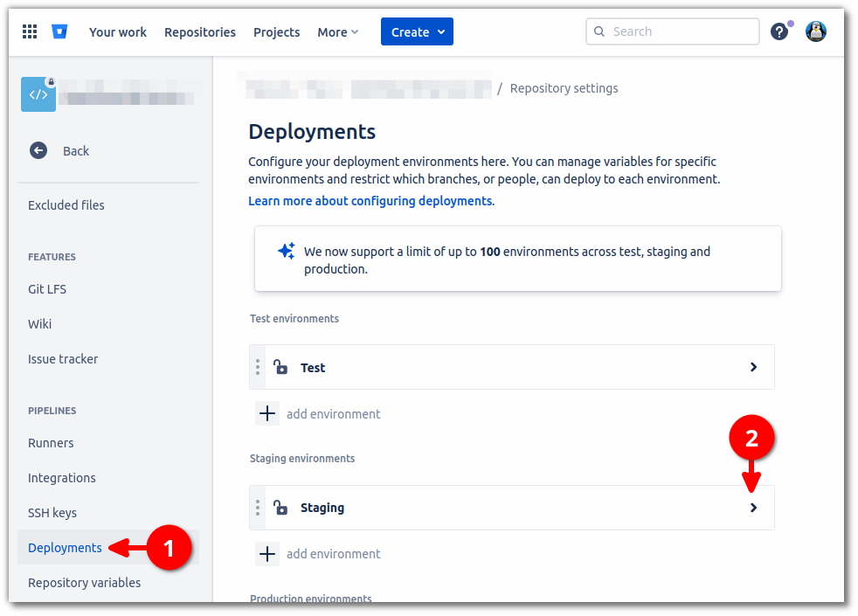Screen dimensions: 858x616
Task: Expand the Test environment row
Action: [753, 367]
